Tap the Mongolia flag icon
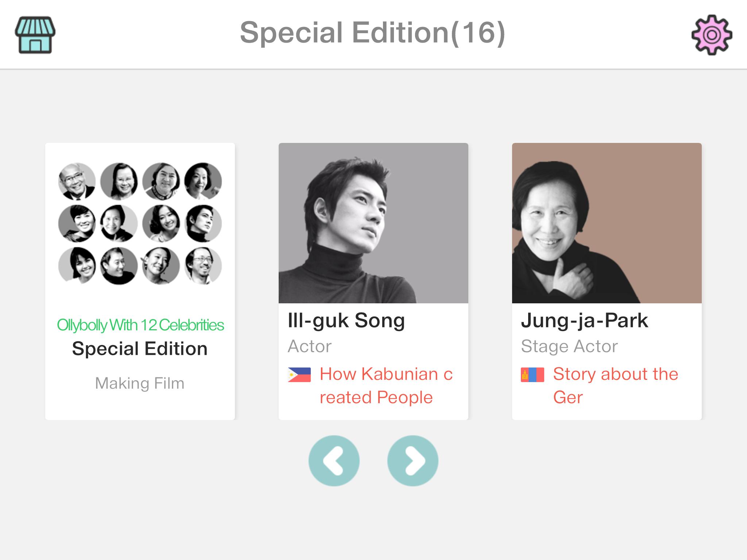This screenshot has height=560, width=747. point(533,374)
